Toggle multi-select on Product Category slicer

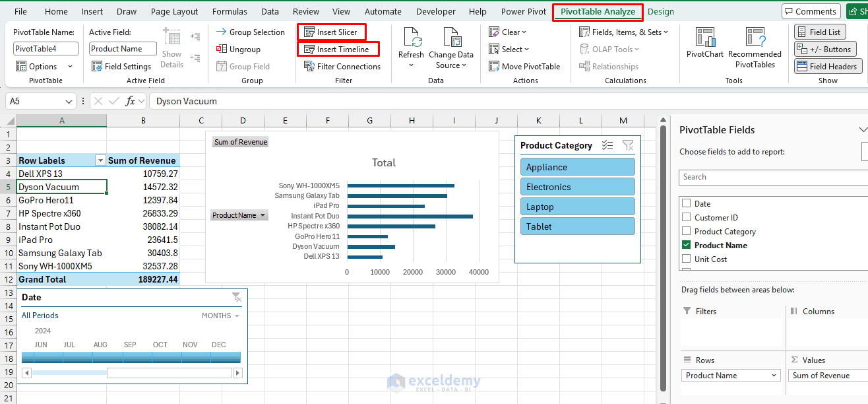coord(608,146)
